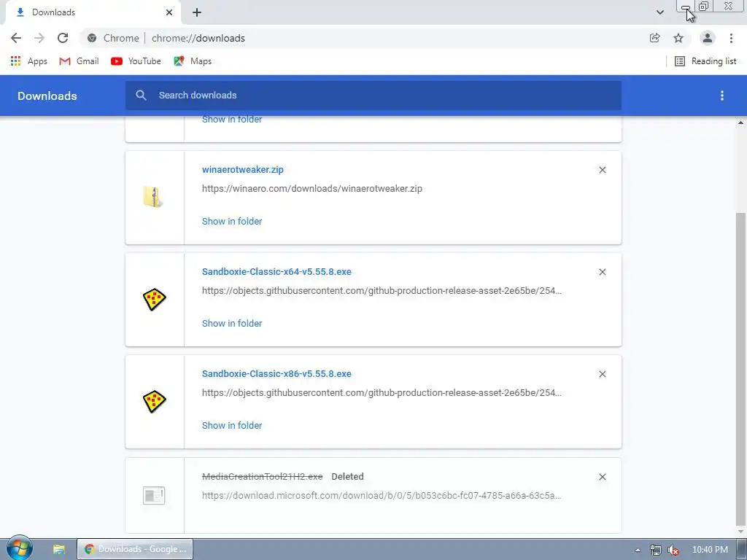The width and height of the screenshot is (747, 560).
Task: Go back using the browser back arrow
Action: (x=16, y=38)
